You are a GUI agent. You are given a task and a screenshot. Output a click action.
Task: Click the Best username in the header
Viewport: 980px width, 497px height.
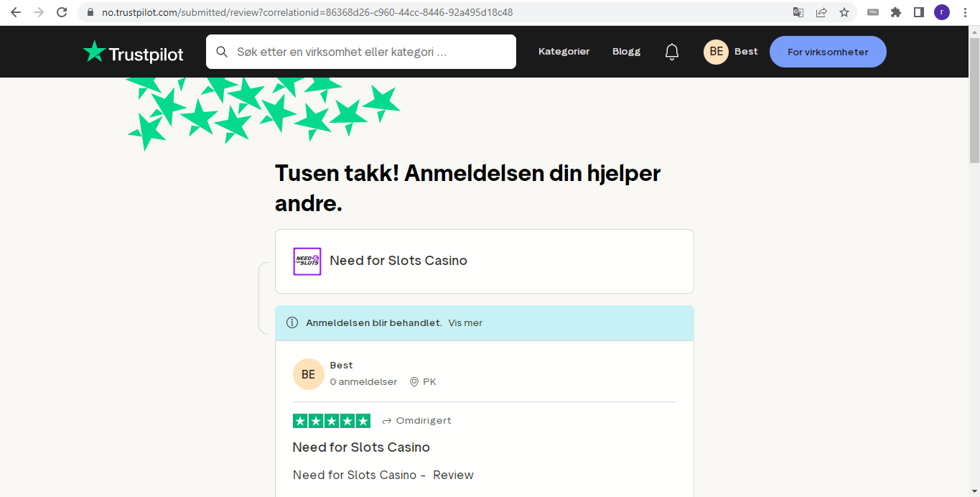click(747, 52)
